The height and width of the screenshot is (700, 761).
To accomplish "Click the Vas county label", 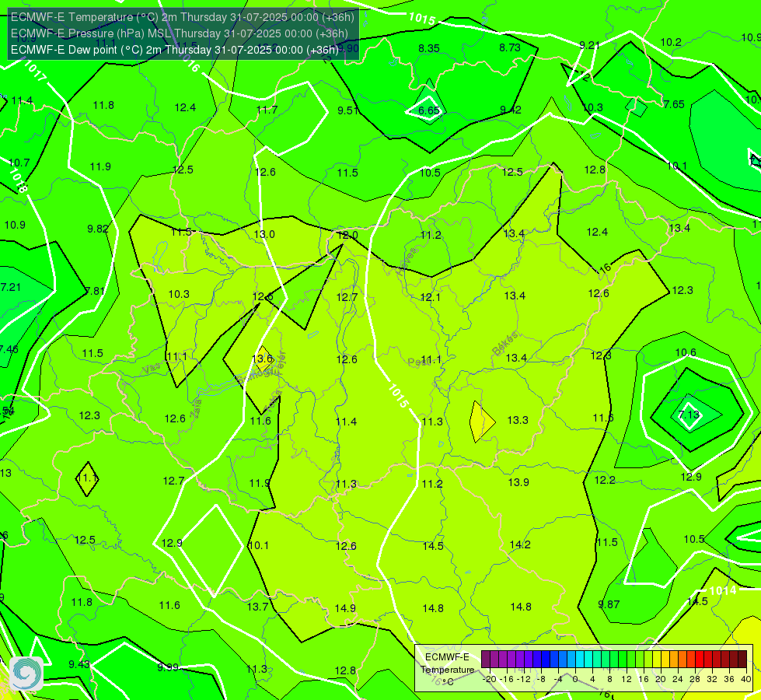I will (x=152, y=368).
